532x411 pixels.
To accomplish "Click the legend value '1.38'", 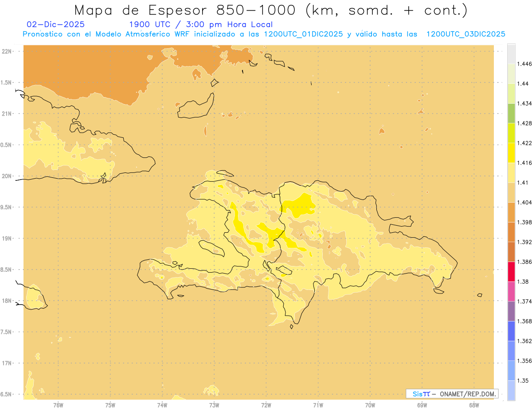I will 523,282.
